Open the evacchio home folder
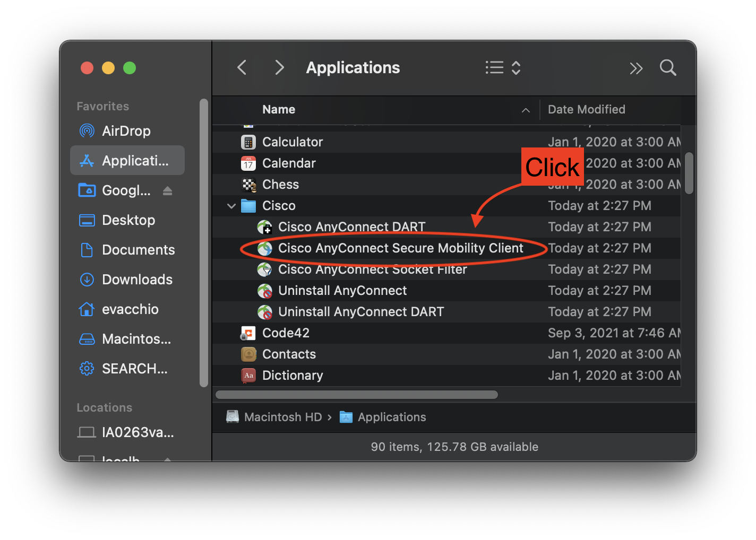The height and width of the screenshot is (540, 756). coord(127,309)
